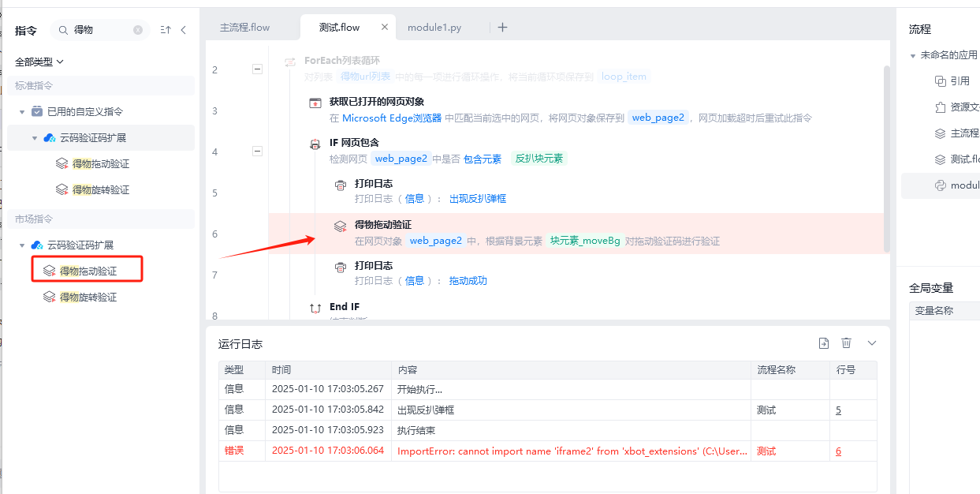The width and height of the screenshot is (980, 494).
Task: Click the 引用 icon in flow panel
Action: (x=940, y=81)
